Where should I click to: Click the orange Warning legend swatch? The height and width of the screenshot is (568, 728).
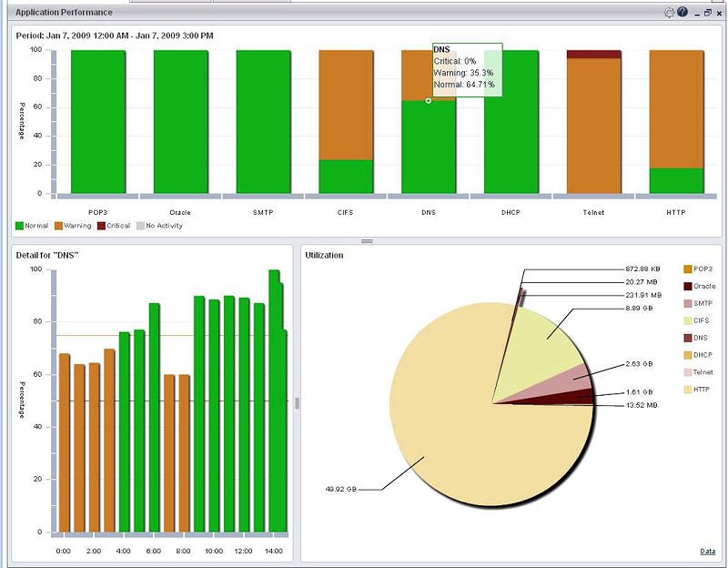(58, 226)
